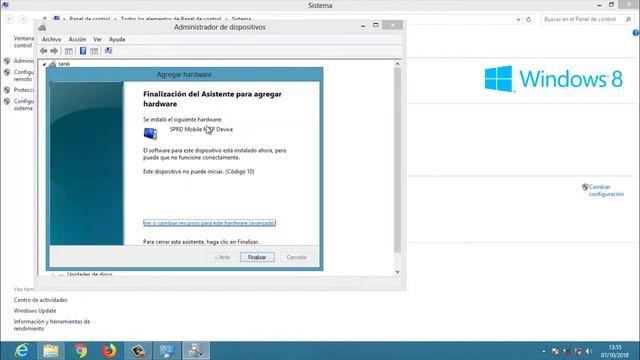Click scrollbar up arrow in device tree

tap(398, 64)
